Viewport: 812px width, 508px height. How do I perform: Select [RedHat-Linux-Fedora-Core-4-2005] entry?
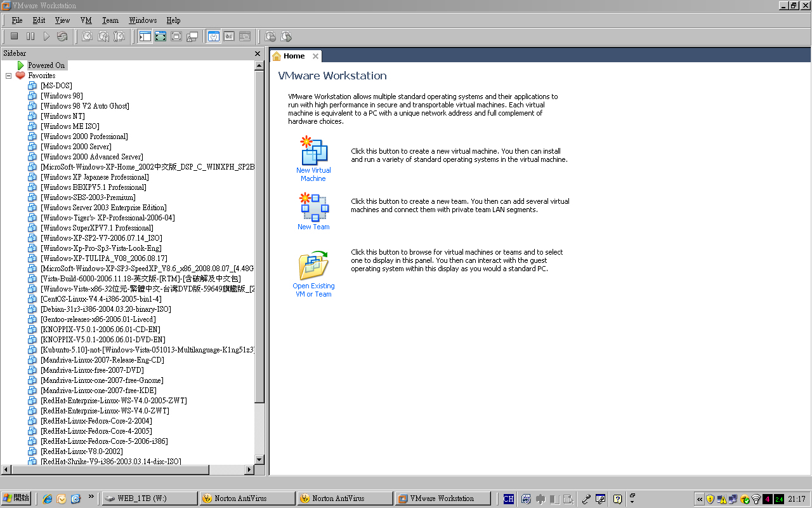[x=96, y=431]
